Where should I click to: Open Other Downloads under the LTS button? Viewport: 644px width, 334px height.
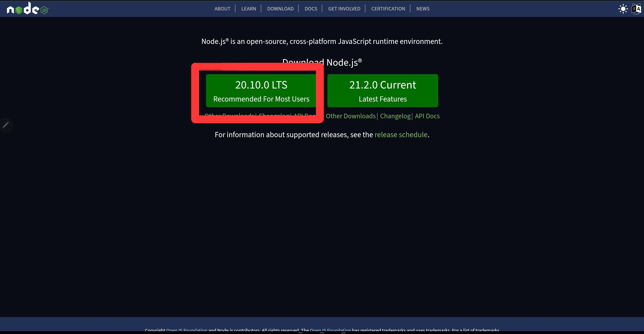(x=229, y=115)
